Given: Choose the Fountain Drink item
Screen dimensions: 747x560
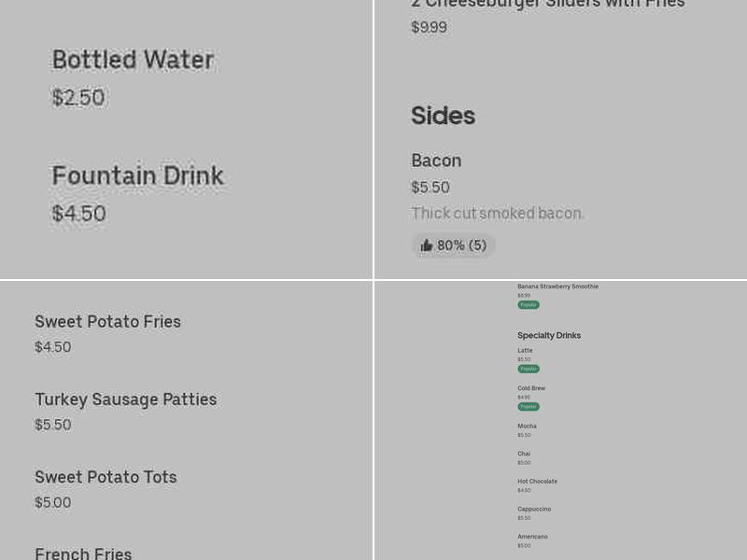Looking at the screenshot, I should tap(137, 175).
